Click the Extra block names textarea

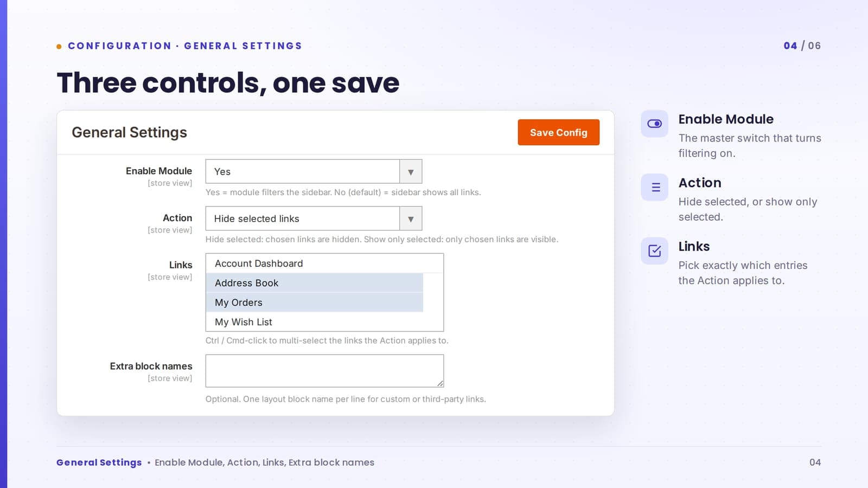(324, 371)
